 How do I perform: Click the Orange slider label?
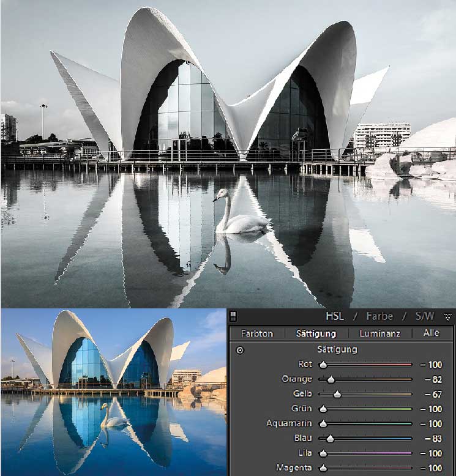click(297, 379)
